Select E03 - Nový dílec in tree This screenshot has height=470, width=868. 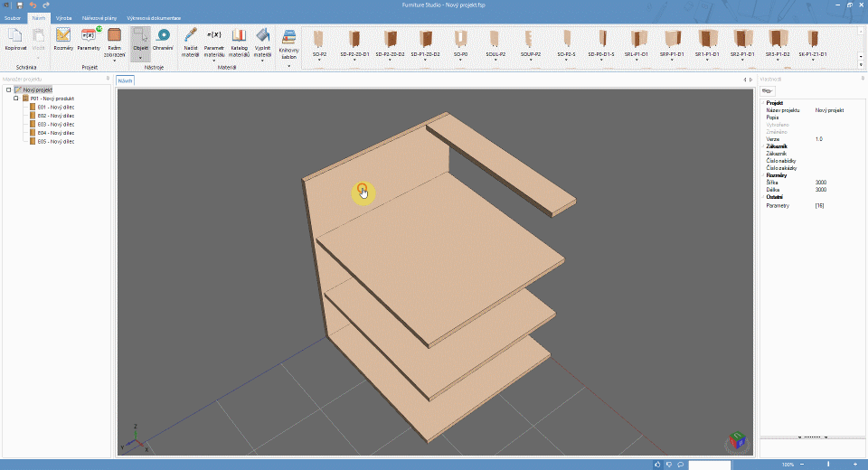(56, 125)
